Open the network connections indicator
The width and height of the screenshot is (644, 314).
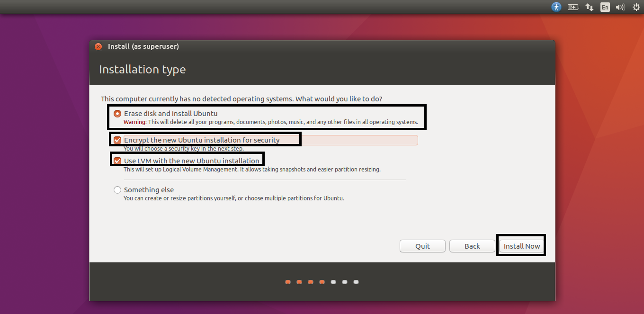pos(590,7)
